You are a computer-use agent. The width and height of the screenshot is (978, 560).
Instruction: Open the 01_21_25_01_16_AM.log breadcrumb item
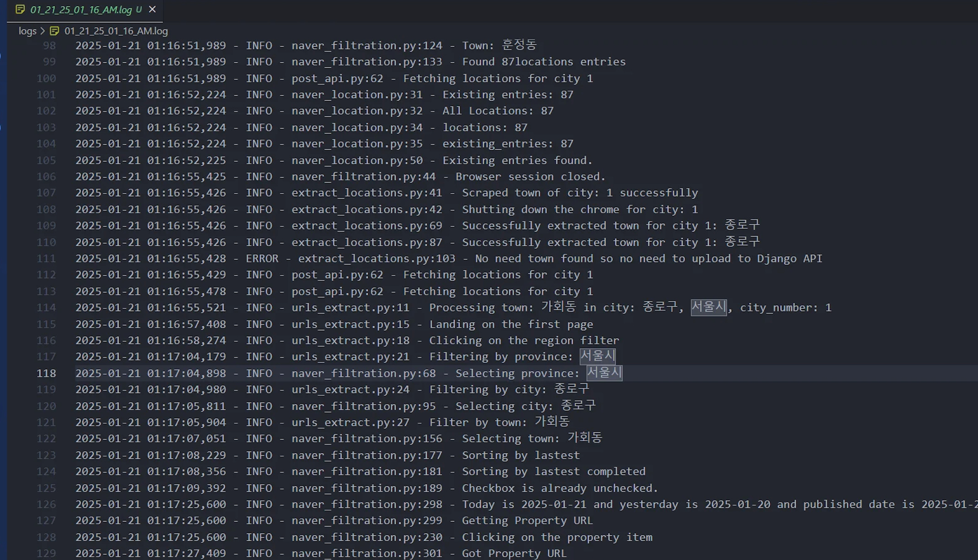tap(116, 31)
